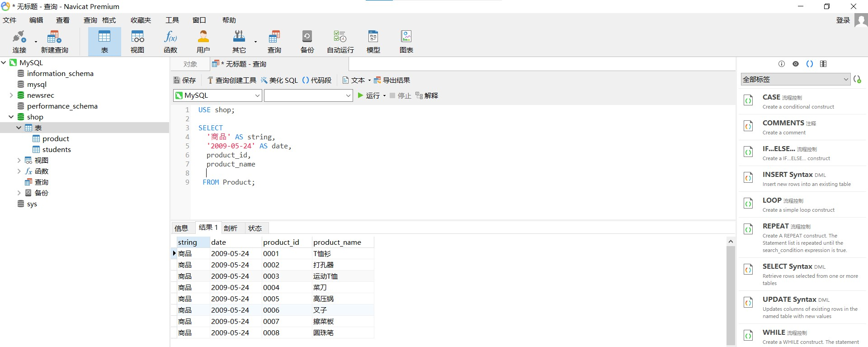Open 查询创建工具 query builder
Viewport: 868px width, 347px height.
(x=231, y=80)
